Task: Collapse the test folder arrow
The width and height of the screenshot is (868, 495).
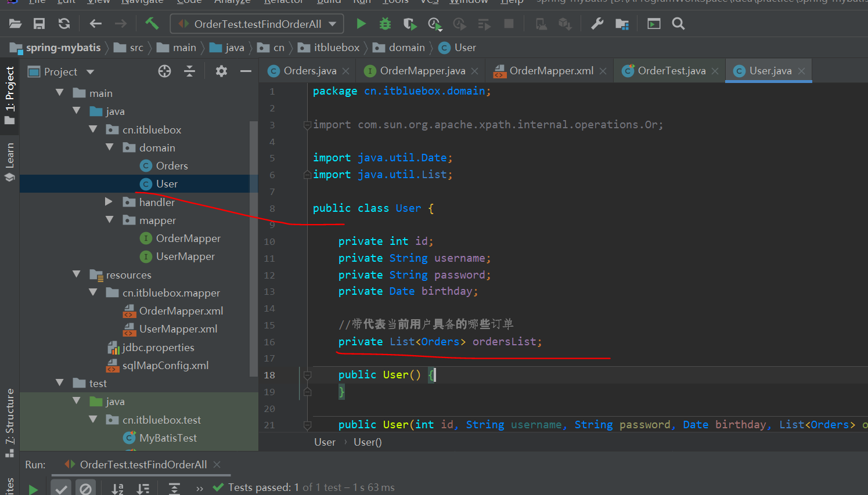Action: (x=60, y=382)
